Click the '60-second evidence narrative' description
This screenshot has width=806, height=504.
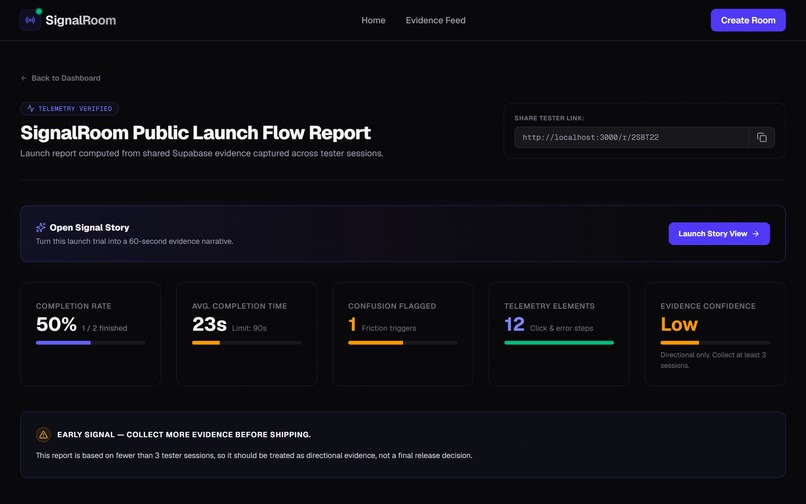pyautogui.click(x=134, y=241)
